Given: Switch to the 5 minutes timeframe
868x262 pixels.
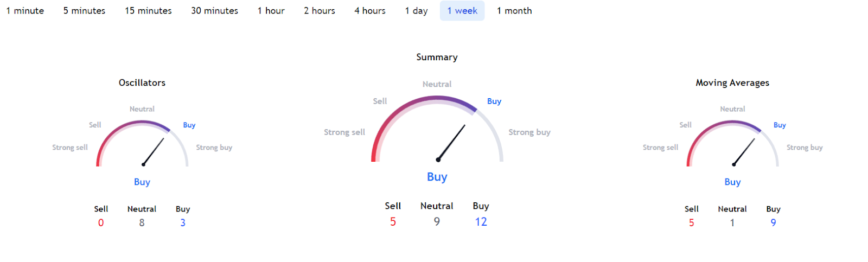Looking at the screenshot, I should (x=84, y=11).
